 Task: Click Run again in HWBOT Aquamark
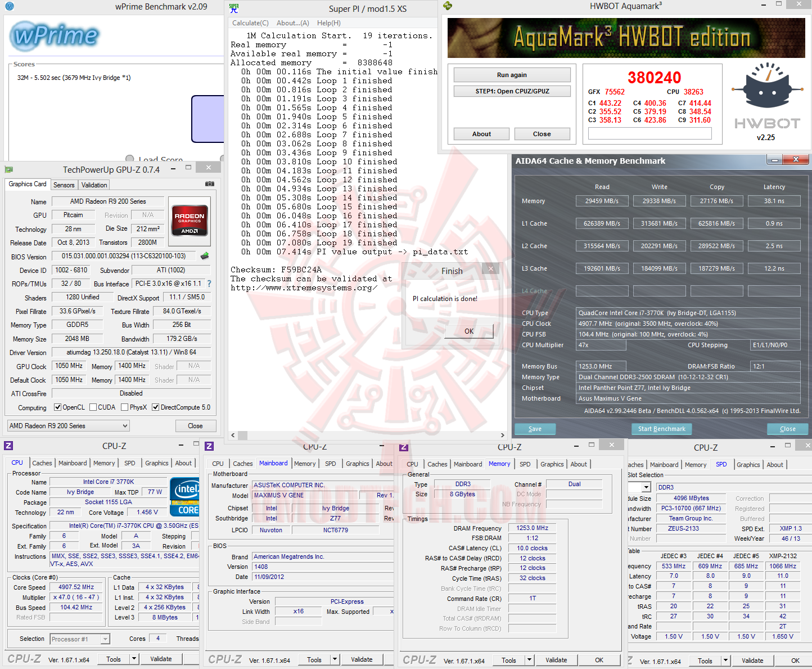point(512,75)
